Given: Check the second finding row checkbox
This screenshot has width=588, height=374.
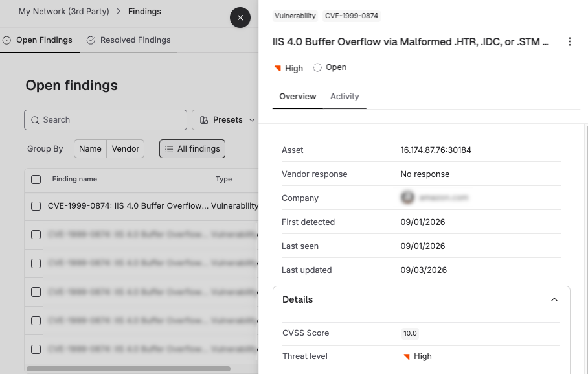Looking at the screenshot, I should [36, 235].
